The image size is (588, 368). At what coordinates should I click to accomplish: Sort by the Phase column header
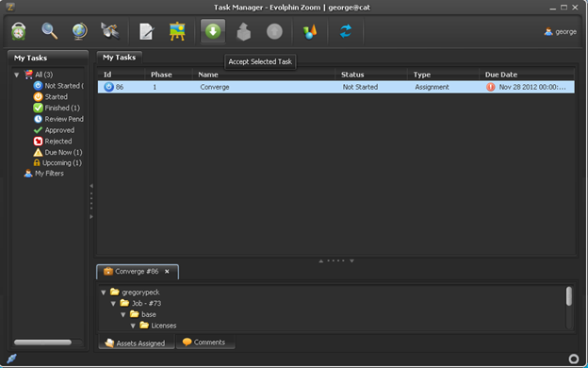(169, 75)
